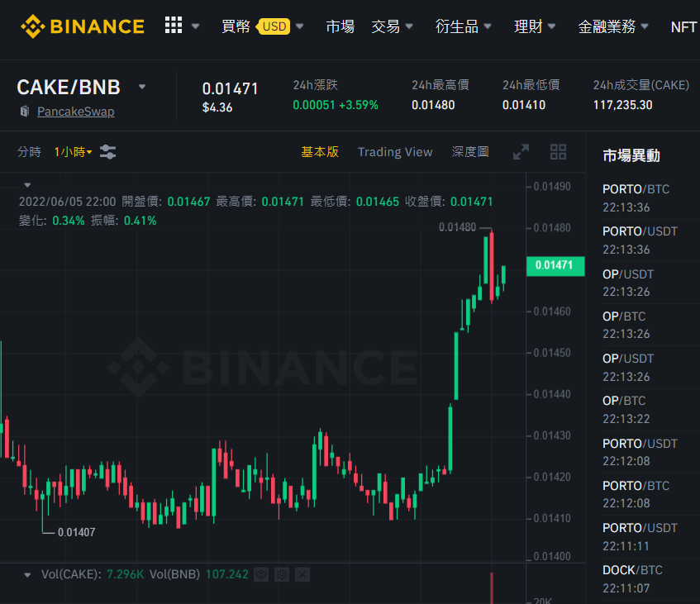Click the USD badge
700x604 pixels.
(274, 26)
